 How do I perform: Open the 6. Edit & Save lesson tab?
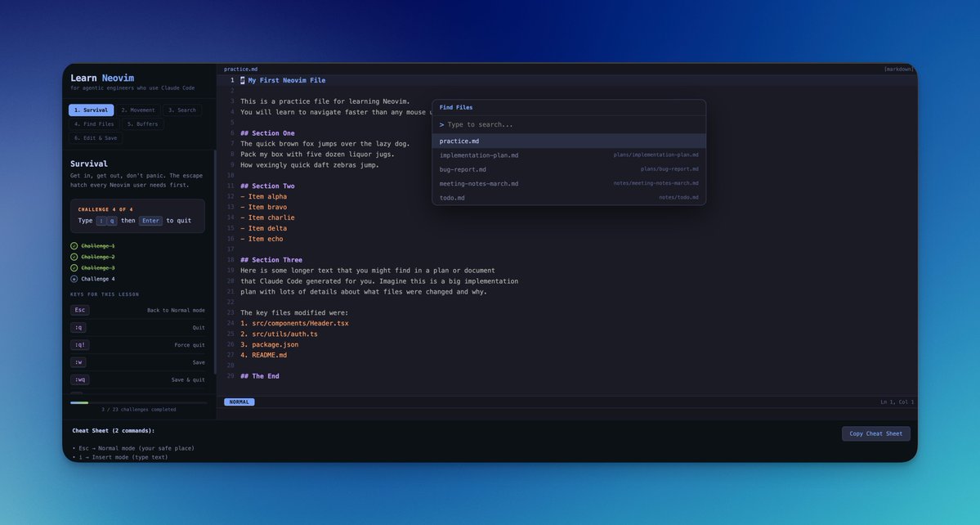[x=96, y=137]
